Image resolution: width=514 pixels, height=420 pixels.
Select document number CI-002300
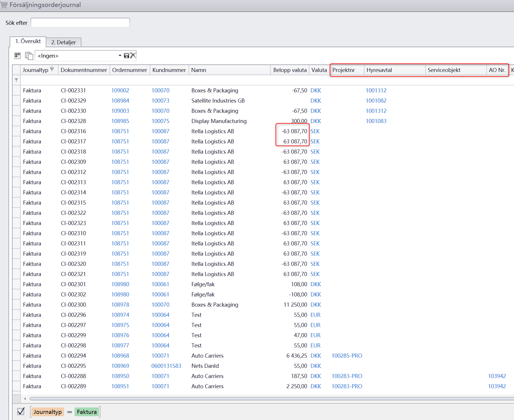[x=73, y=305]
